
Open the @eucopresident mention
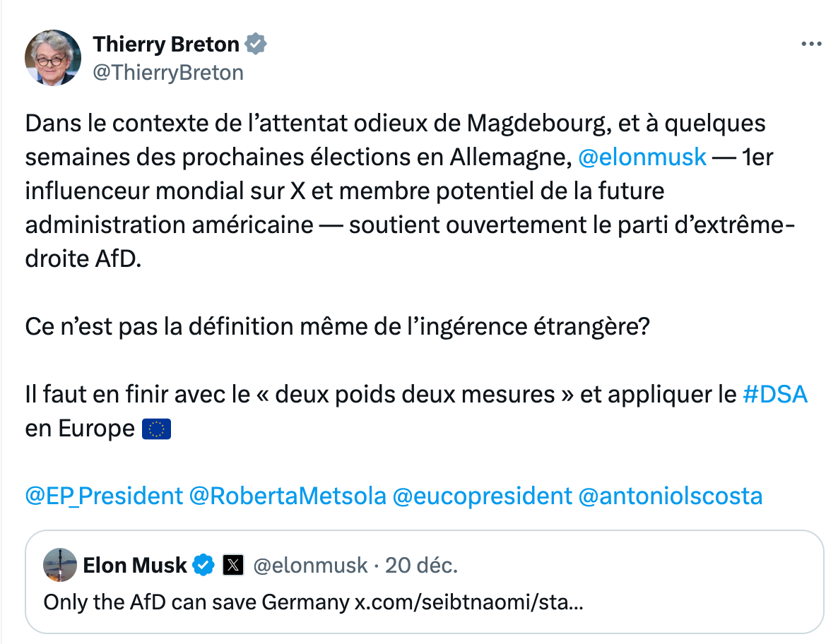[x=482, y=496]
